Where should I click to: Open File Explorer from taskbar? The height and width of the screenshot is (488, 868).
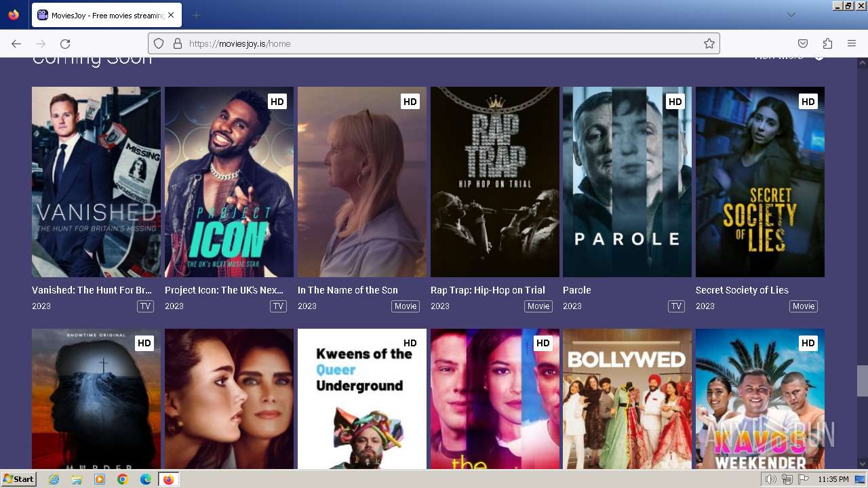pos(77,479)
